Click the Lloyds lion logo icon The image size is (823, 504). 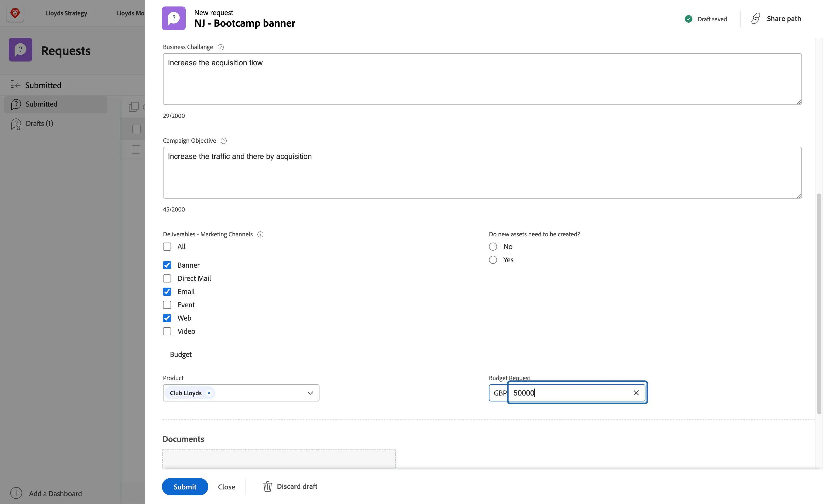15,13
